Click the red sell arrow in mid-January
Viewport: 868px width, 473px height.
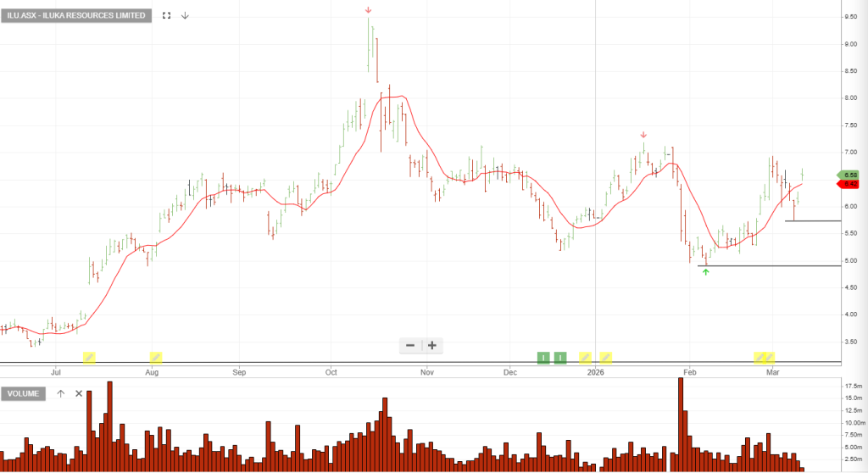tap(643, 135)
